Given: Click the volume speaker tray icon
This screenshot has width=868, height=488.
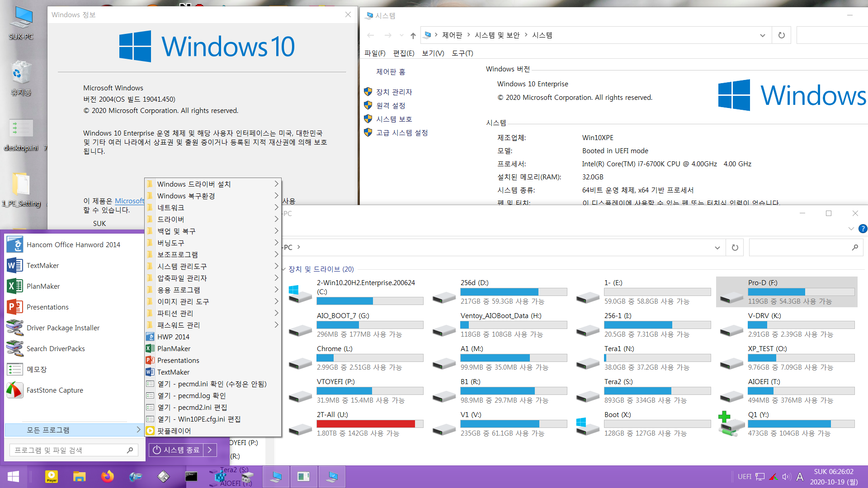Looking at the screenshot, I should click(787, 477).
